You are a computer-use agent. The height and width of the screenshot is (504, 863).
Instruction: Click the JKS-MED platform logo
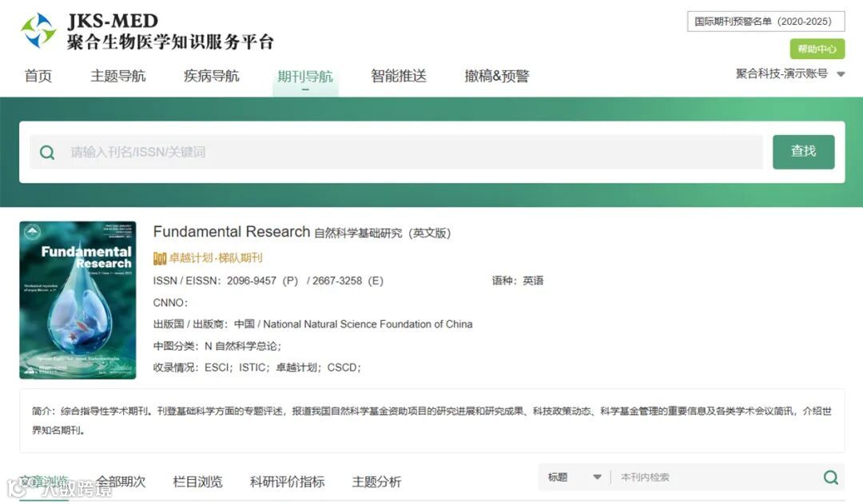click(x=38, y=30)
